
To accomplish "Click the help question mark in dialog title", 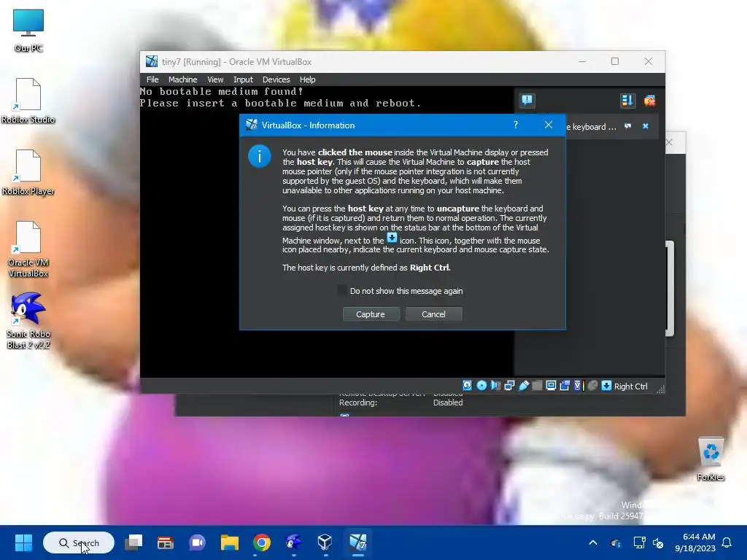I will point(516,125).
